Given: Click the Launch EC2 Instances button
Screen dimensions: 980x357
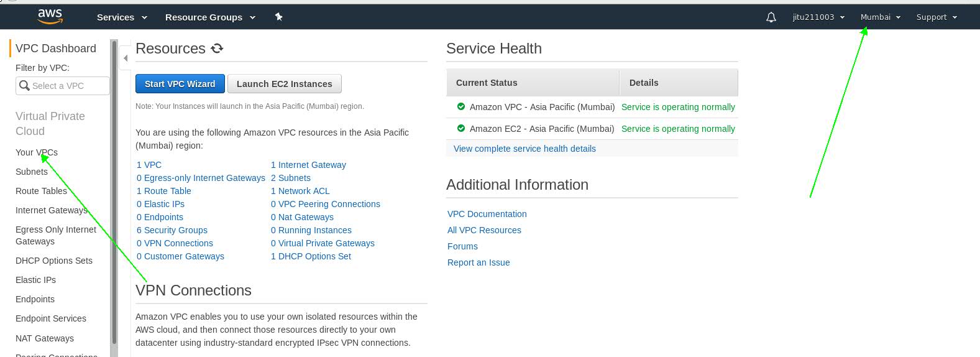Looking at the screenshot, I should [285, 84].
